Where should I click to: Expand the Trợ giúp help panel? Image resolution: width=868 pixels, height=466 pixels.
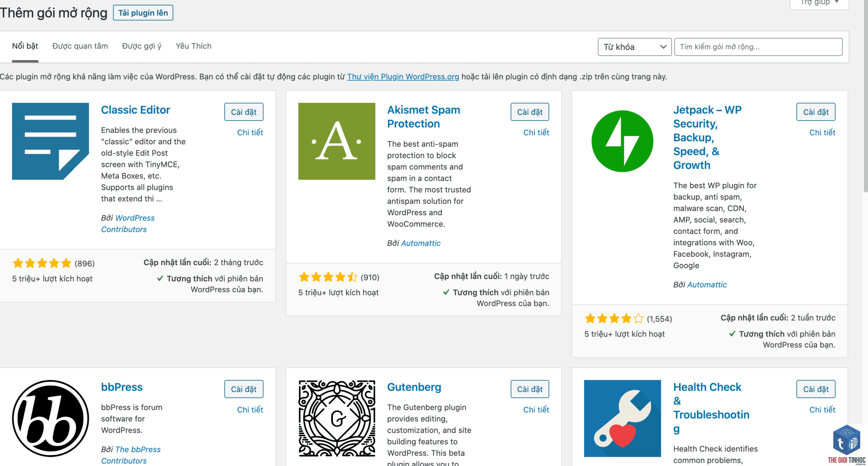coord(820,3)
